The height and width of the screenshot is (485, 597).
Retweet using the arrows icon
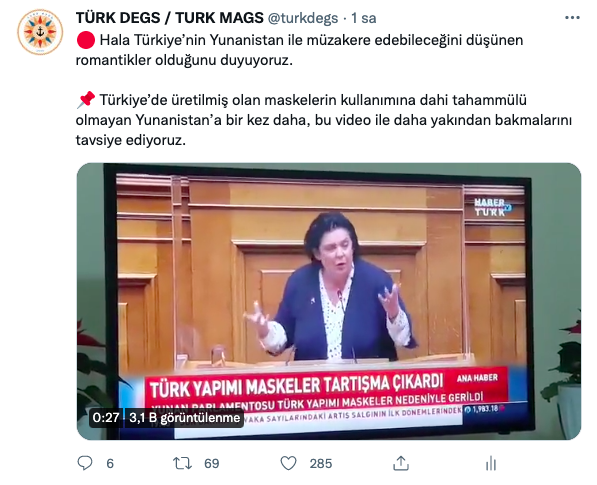[x=182, y=463]
